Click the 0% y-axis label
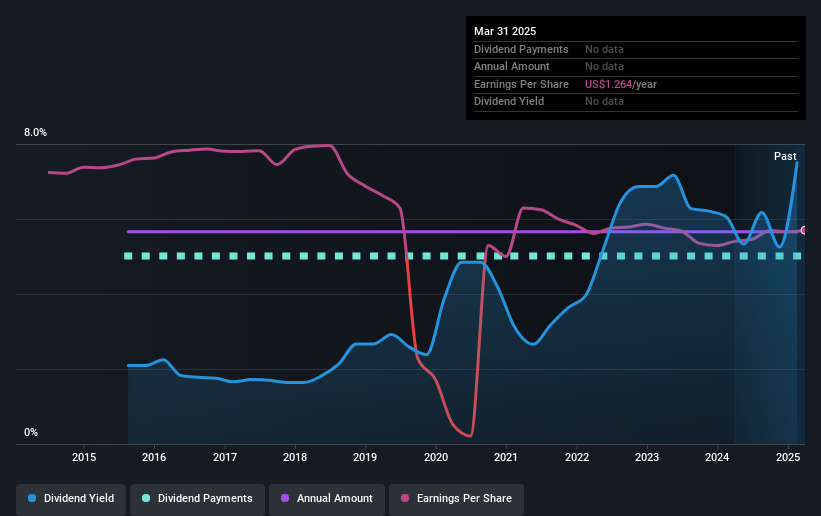The height and width of the screenshot is (516, 821). [31, 433]
